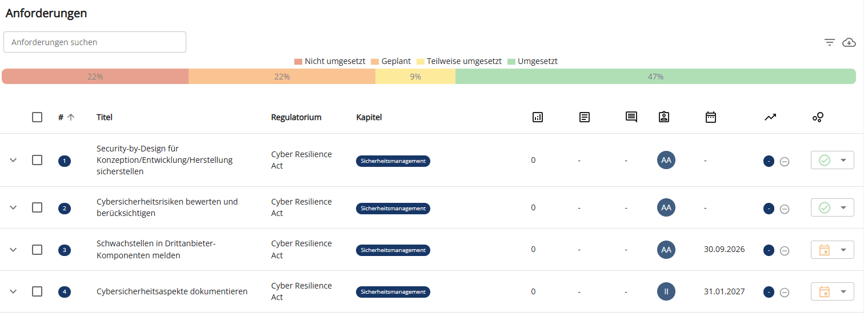Select checkbox for Cybersicherheitsaspekte dokumentieren row
Viewport: 868px width, 316px height.
pos(37,291)
